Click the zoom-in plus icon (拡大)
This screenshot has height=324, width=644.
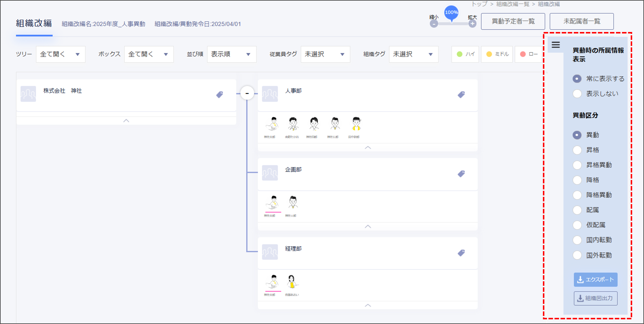(x=472, y=24)
